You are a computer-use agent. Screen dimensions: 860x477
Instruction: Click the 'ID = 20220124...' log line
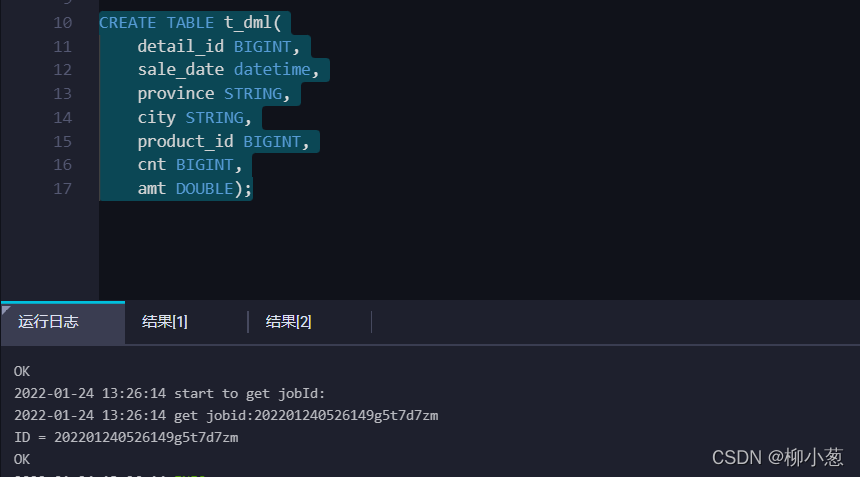coord(126,438)
